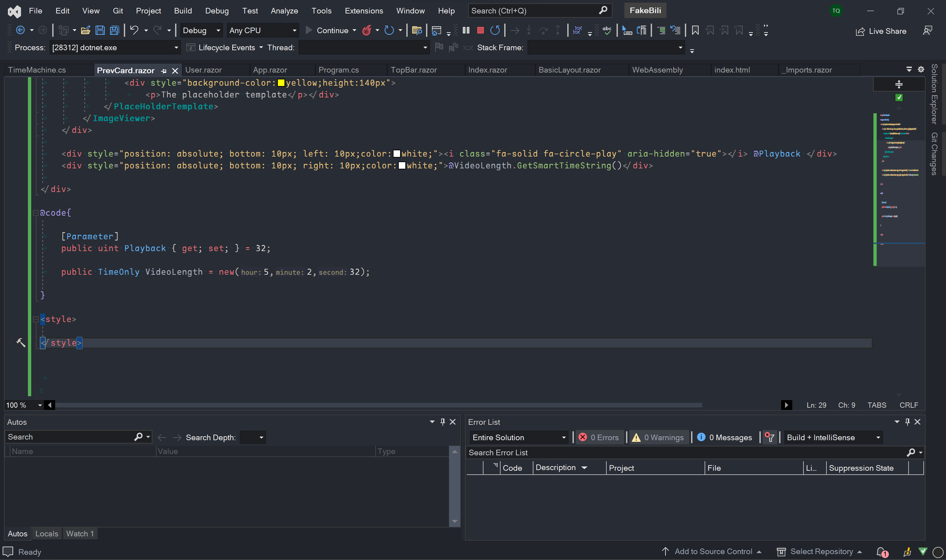Viewport: 946px width, 560px height.
Task: Pause debugging with Break All
Action: click(x=466, y=30)
